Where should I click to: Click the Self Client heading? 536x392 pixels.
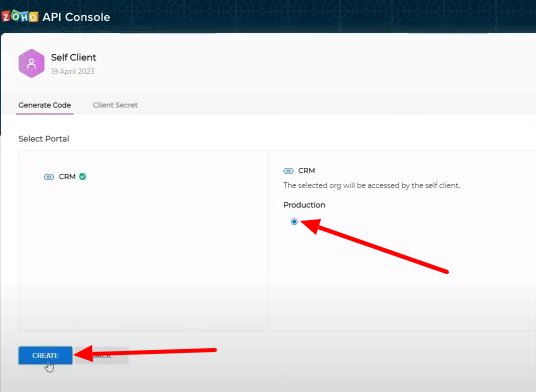coord(73,57)
